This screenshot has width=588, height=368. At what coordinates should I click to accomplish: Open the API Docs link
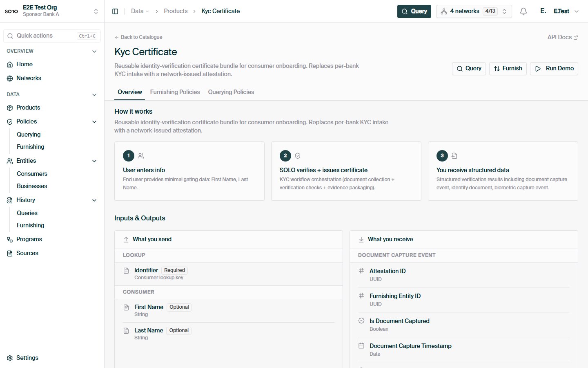pos(563,37)
